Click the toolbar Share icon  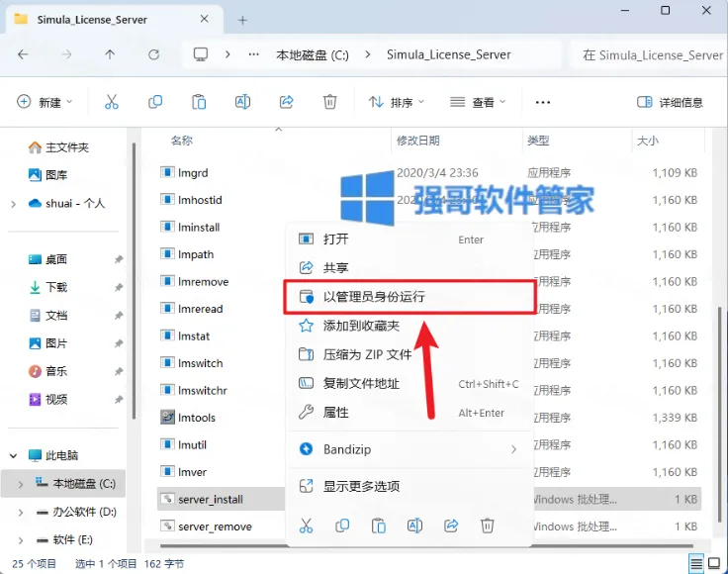[286, 102]
